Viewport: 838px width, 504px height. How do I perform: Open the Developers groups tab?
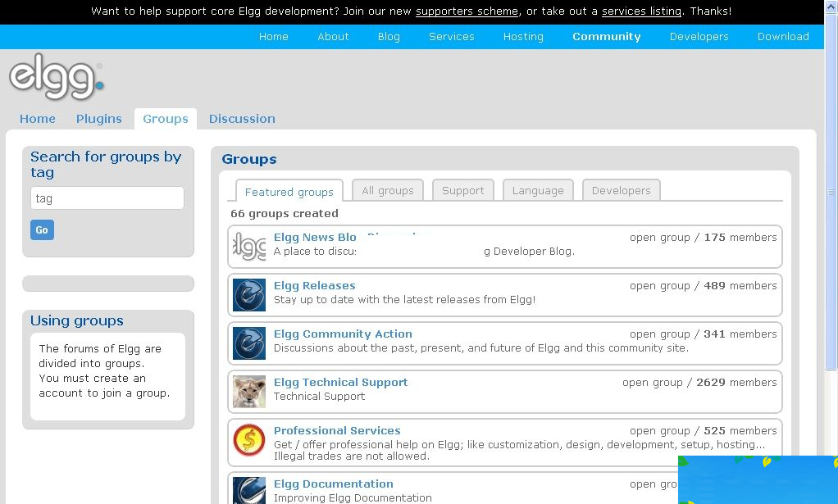(x=621, y=190)
